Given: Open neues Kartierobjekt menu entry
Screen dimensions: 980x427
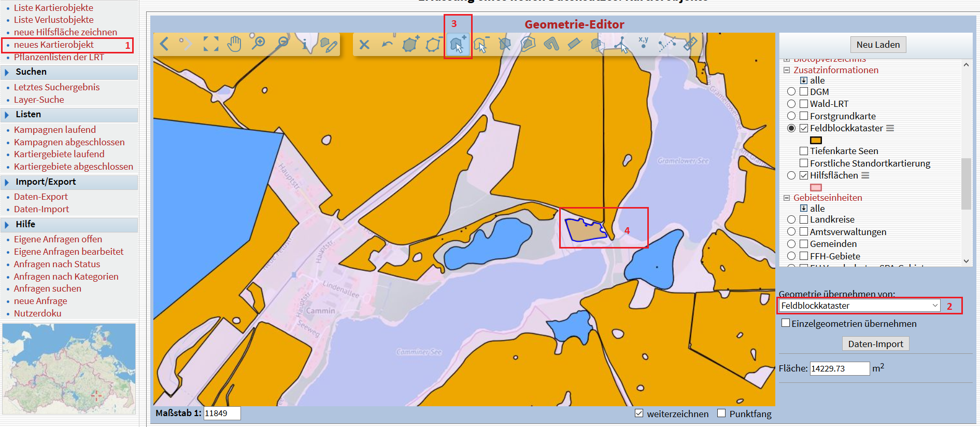Looking at the screenshot, I should (53, 45).
